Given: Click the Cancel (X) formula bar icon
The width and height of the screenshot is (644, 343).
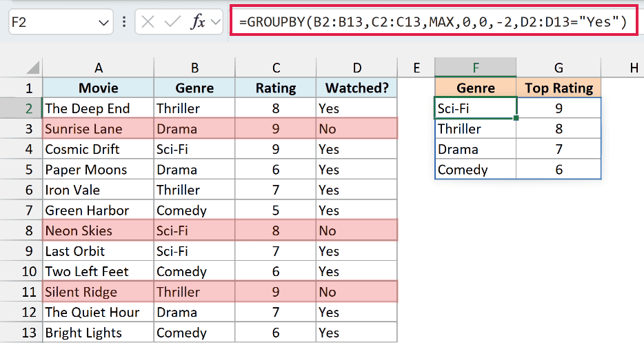Looking at the screenshot, I should (148, 22).
